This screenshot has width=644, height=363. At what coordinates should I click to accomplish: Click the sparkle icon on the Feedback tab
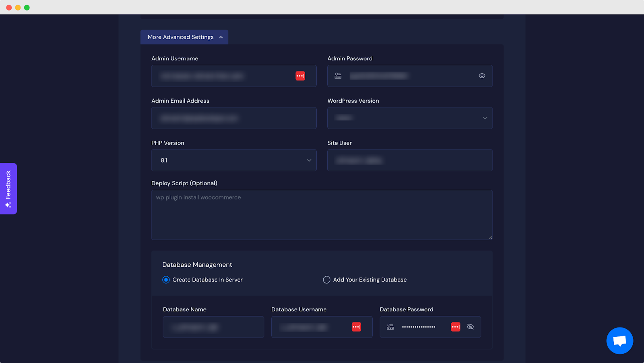click(8, 204)
